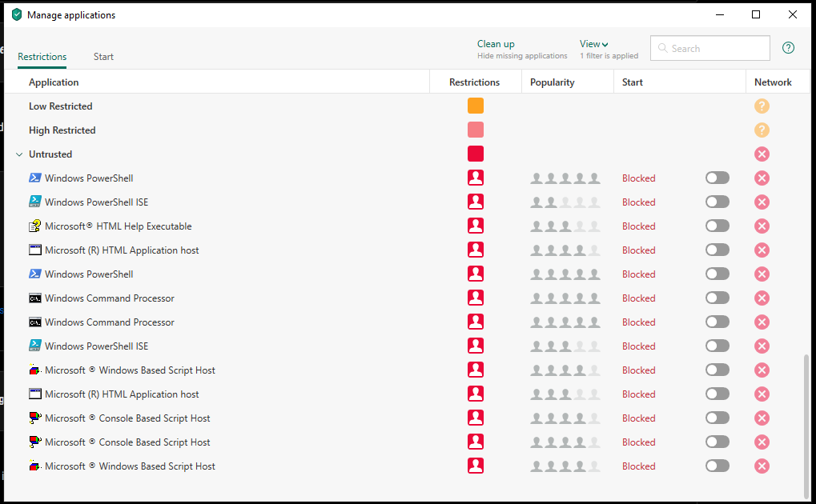Click the Clean up link
Image resolution: width=816 pixels, height=504 pixels.
point(496,44)
